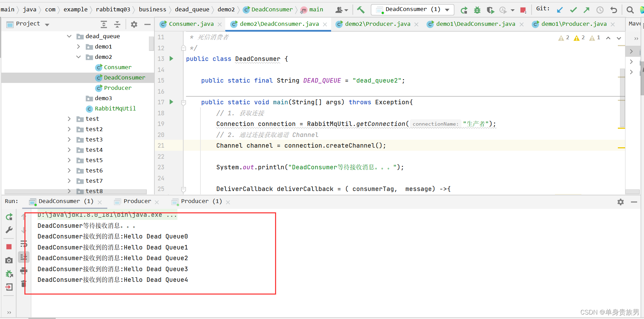Open the DeadConsumer (1) run configuration dropdown
The width and height of the screenshot is (644, 319).
[x=413, y=10]
